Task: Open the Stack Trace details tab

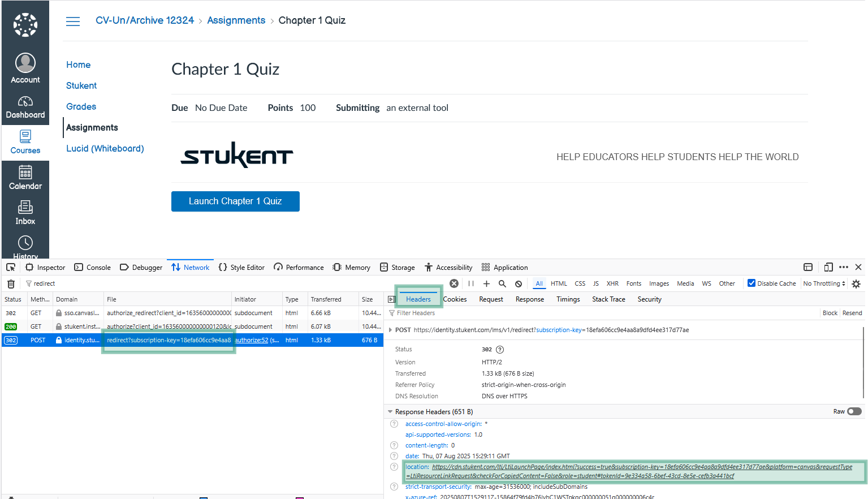Action: [608, 299]
